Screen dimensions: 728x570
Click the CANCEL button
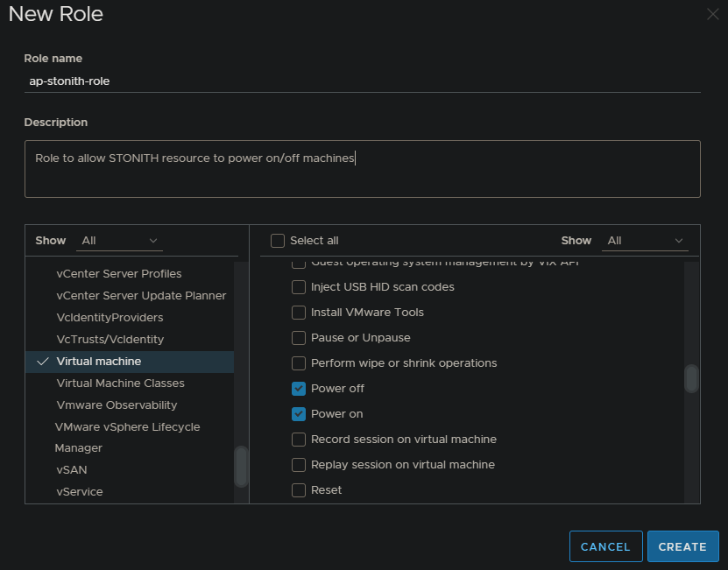click(x=605, y=546)
